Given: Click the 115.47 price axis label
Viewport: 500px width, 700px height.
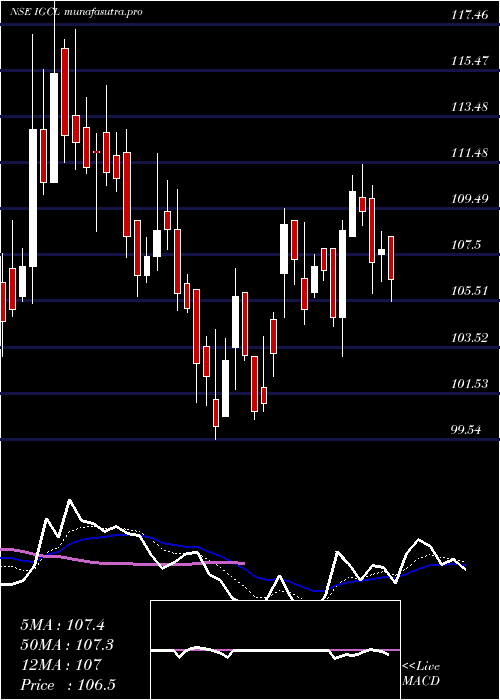Looking at the screenshot, I should tap(469, 61).
